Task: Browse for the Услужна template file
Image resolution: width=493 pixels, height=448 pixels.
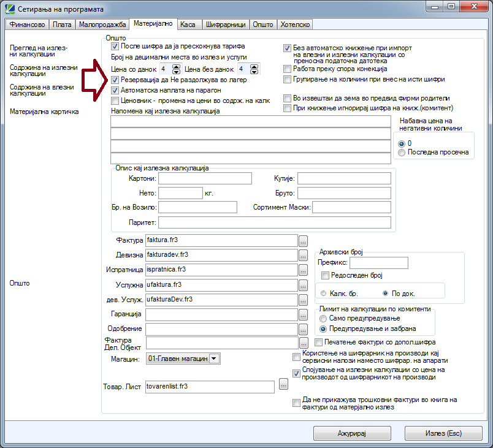Action: point(303,285)
